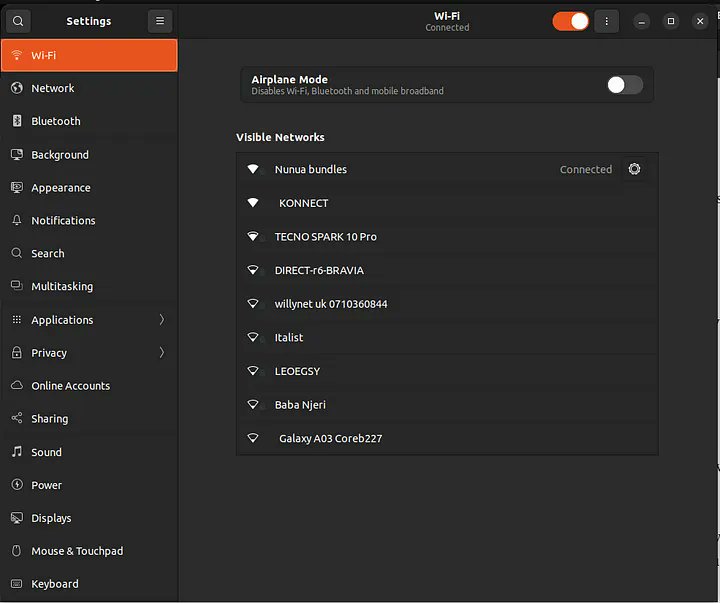Click the windows icon beside Multitasking
Viewport: 720px width, 603px height.
pyautogui.click(x=17, y=286)
